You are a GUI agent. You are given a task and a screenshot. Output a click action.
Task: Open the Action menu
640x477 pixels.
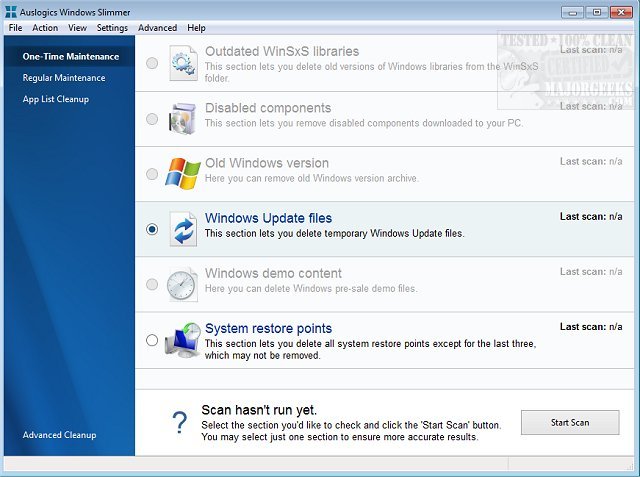pos(45,28)
